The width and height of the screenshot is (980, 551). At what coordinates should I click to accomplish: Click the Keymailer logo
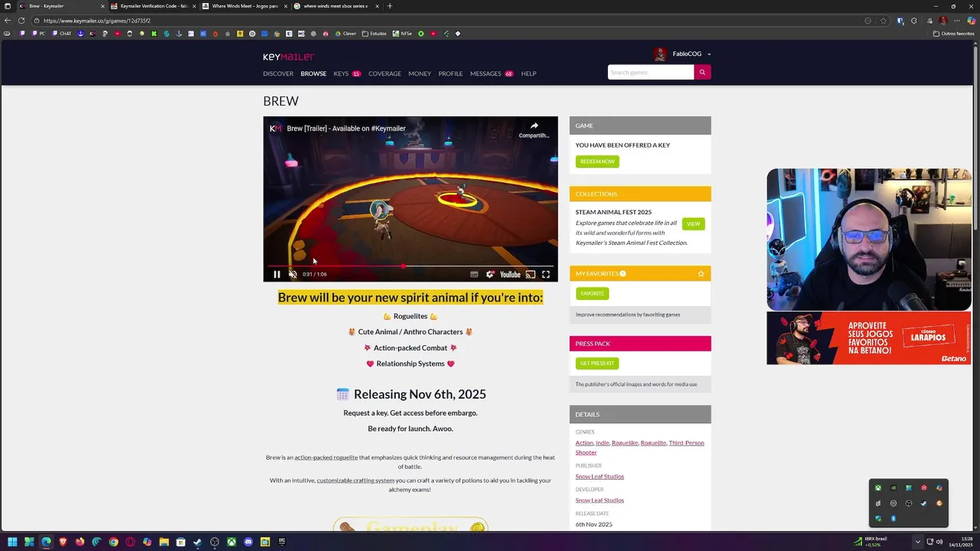click(x=289, y=57)
